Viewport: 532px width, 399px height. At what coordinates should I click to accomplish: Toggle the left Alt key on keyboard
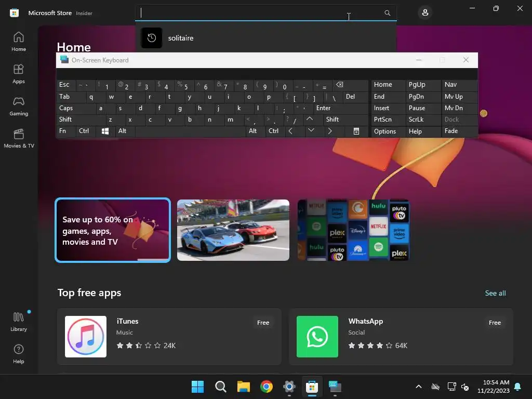(125, 131)
